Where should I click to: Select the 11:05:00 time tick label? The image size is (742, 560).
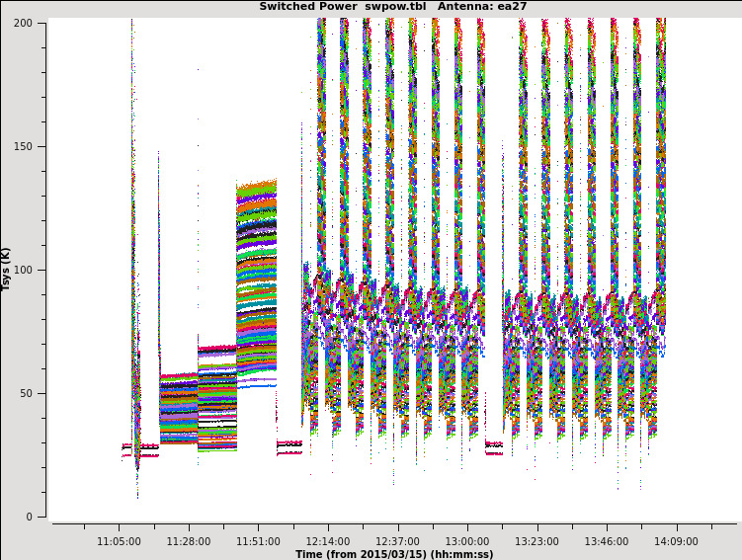[x=119, y=541]
